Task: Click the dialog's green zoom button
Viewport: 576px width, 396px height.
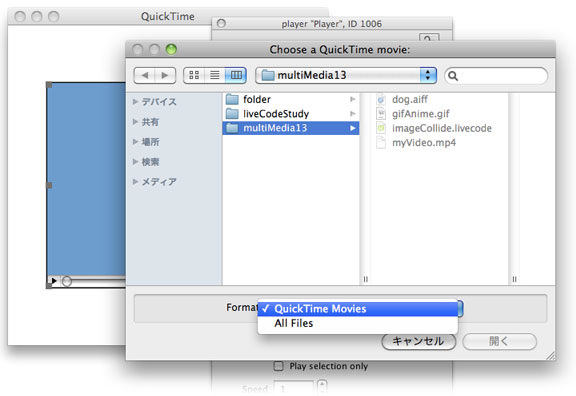Action: pos(171,49)
